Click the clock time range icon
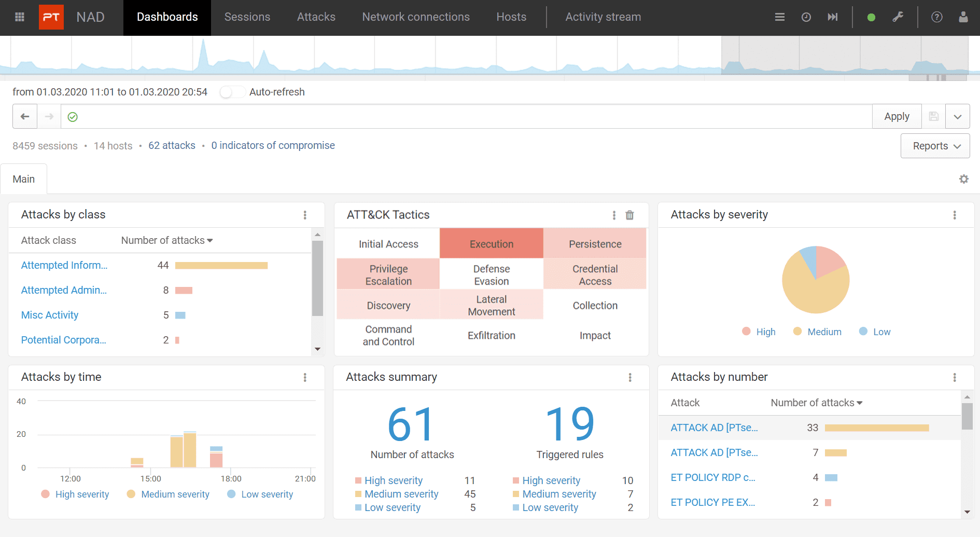Viewport: 980px width, 537px height. click(x=806, y=17)
